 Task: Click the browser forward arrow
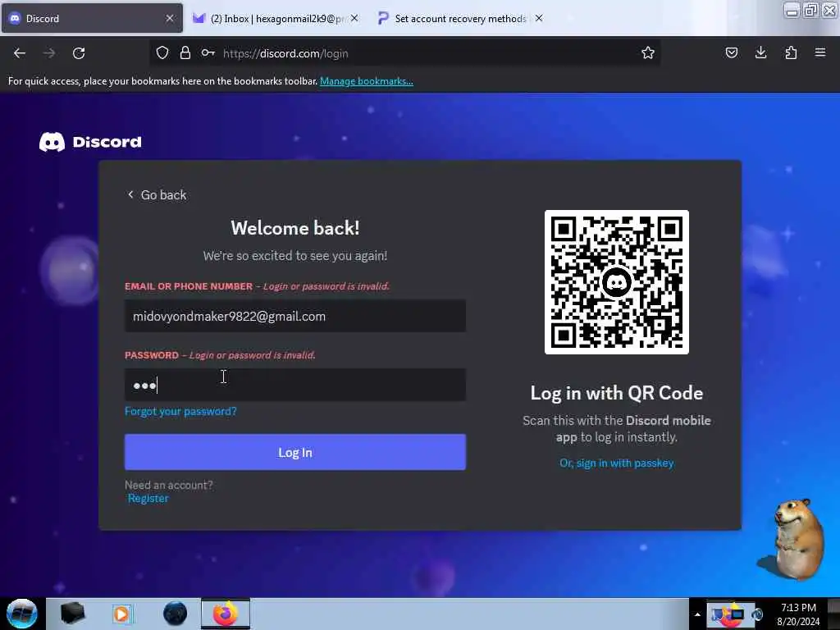pyautogui.click(x=48, y=53)
